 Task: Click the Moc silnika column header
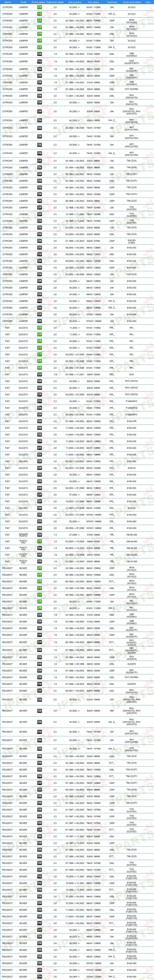pos(93,2)
